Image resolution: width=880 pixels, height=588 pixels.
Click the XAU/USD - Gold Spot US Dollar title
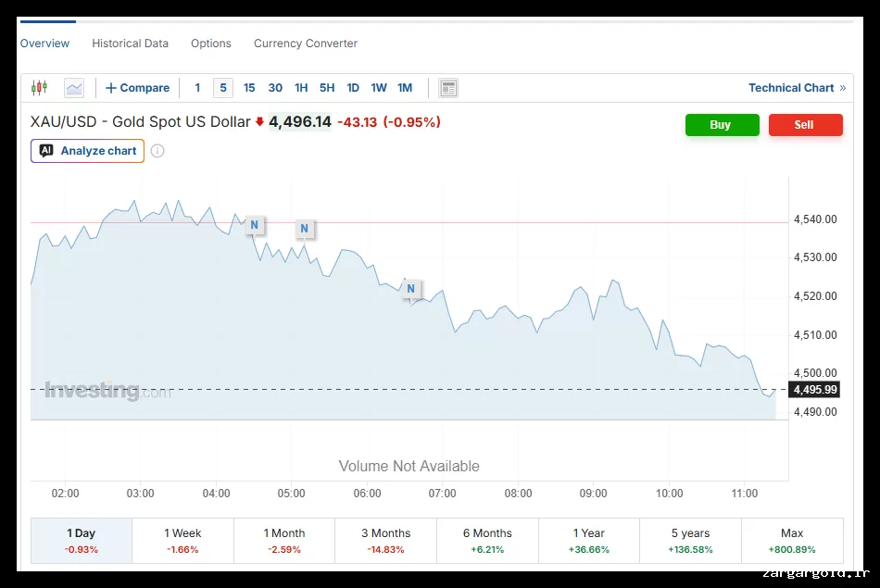[140, 121]
